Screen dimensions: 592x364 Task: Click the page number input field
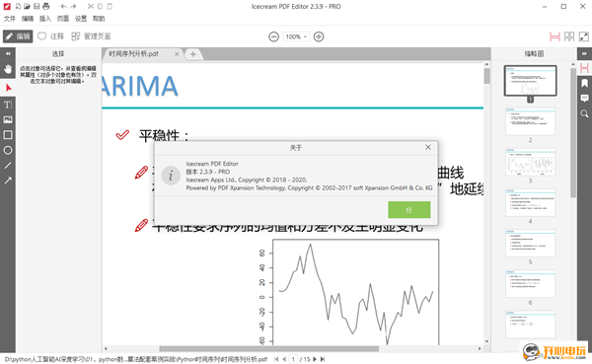pos(293,359)
